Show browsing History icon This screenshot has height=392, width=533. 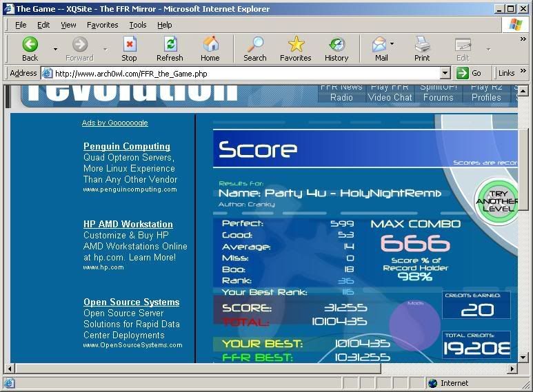point(336,45)
